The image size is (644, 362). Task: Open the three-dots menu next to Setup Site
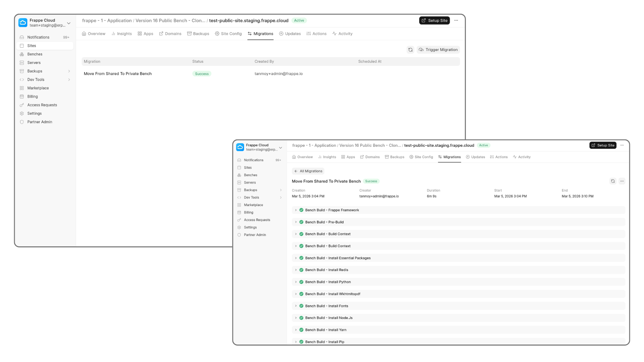(456, 20)
